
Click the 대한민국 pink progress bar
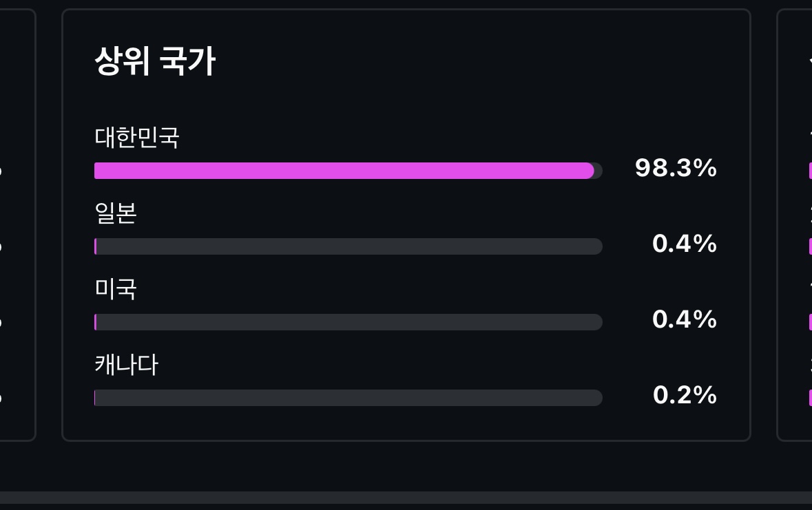[343, 171]
